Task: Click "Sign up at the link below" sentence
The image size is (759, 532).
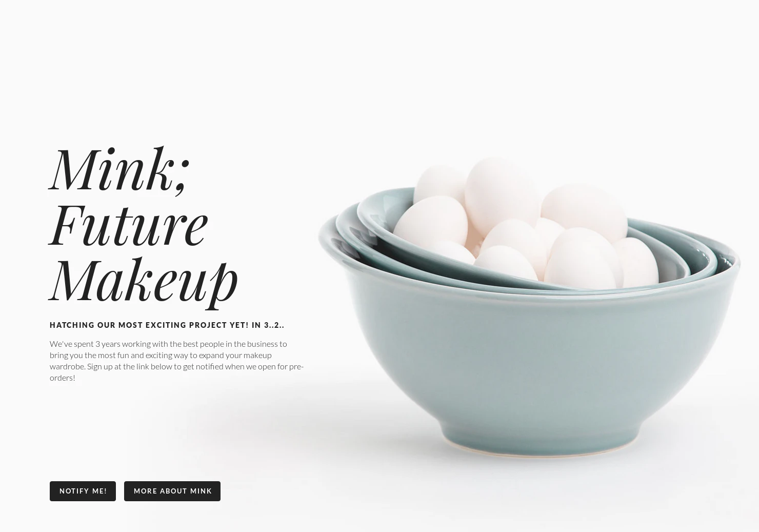Action: coord(195,366)
